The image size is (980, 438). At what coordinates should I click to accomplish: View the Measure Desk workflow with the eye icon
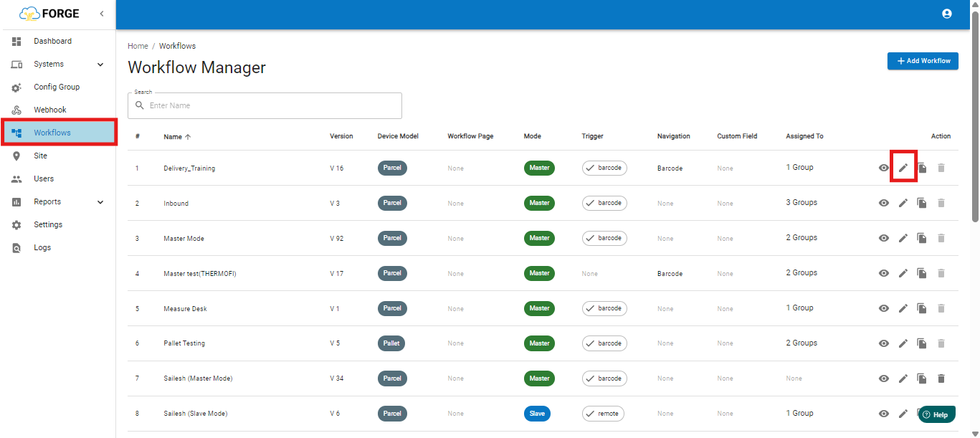[884, 308]
